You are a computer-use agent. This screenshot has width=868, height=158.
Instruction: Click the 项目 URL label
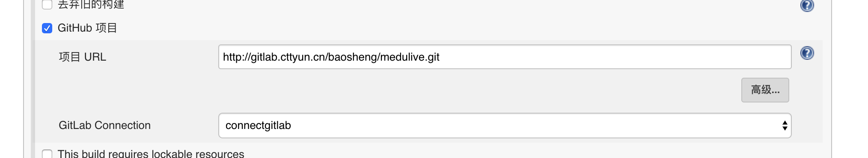pyautogui.click(x=82, y=57)
